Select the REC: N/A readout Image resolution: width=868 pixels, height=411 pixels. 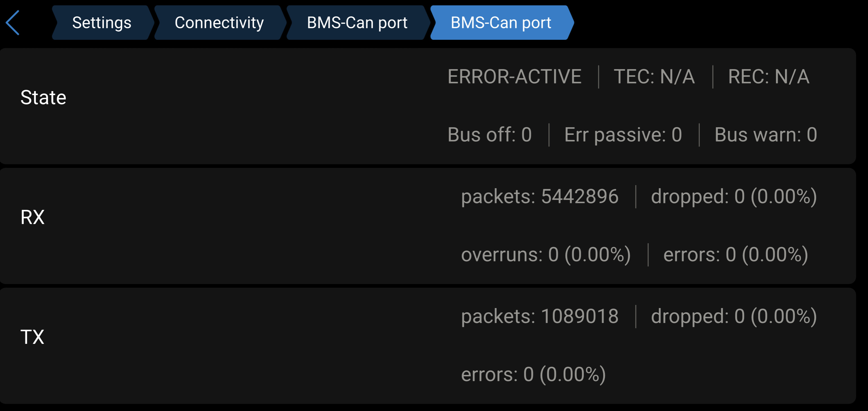pyautogui.click(x=768, y=77)
